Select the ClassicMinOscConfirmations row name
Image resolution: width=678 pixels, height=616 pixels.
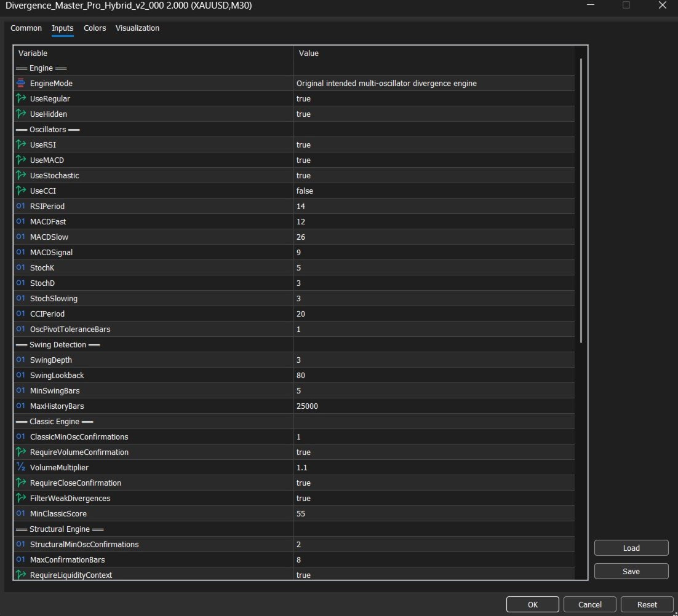(x=79, y=436)
